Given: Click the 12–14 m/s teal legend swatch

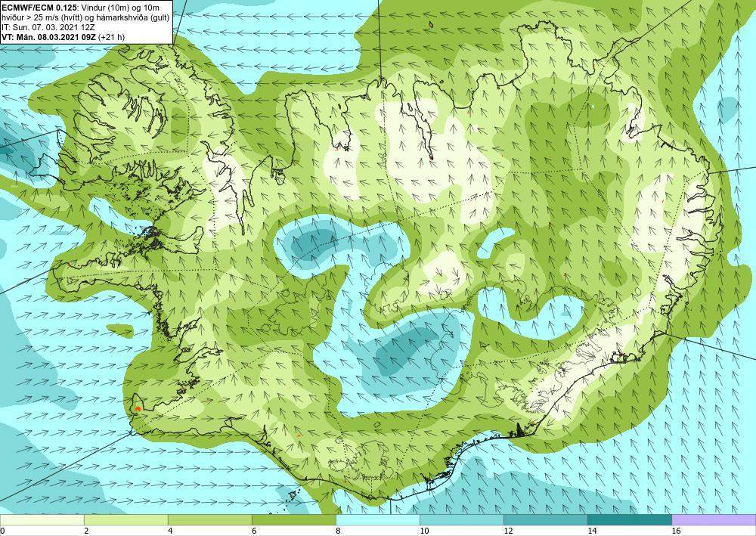Looking at the screenshot, I should coord(546,520).
